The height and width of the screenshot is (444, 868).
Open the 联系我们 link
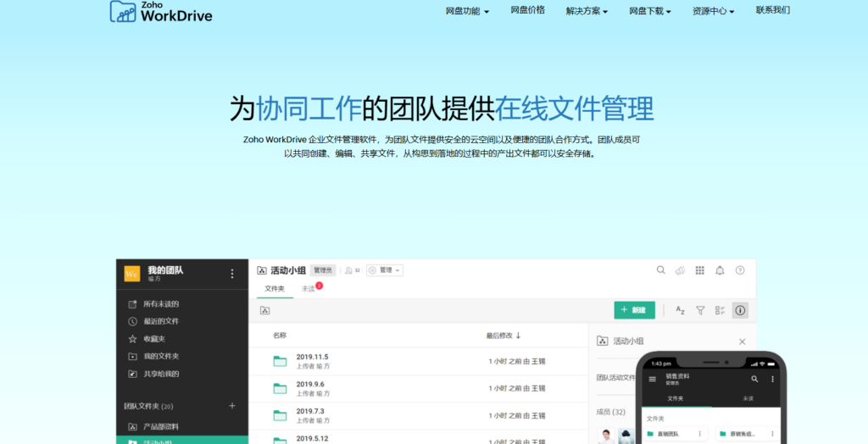773,10
